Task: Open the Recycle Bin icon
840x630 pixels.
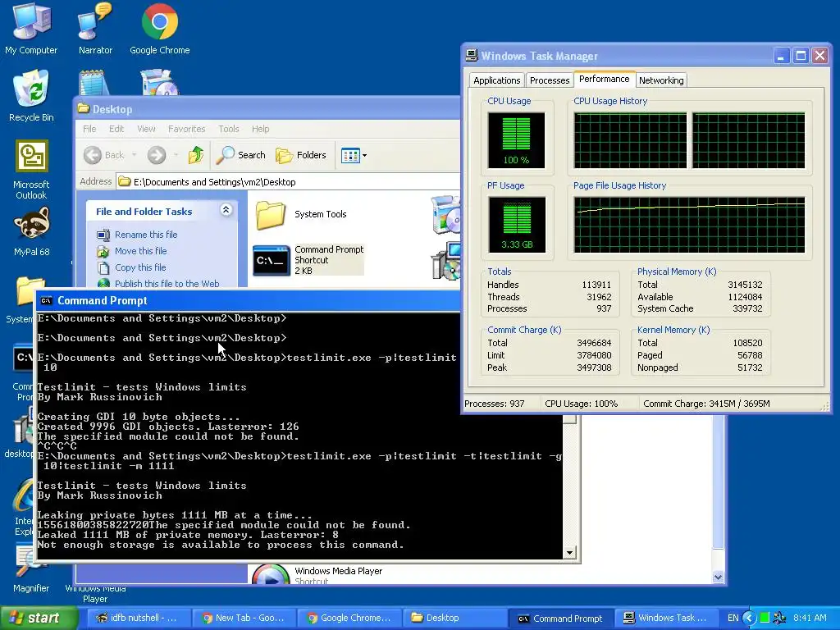Action: point(31,97)
